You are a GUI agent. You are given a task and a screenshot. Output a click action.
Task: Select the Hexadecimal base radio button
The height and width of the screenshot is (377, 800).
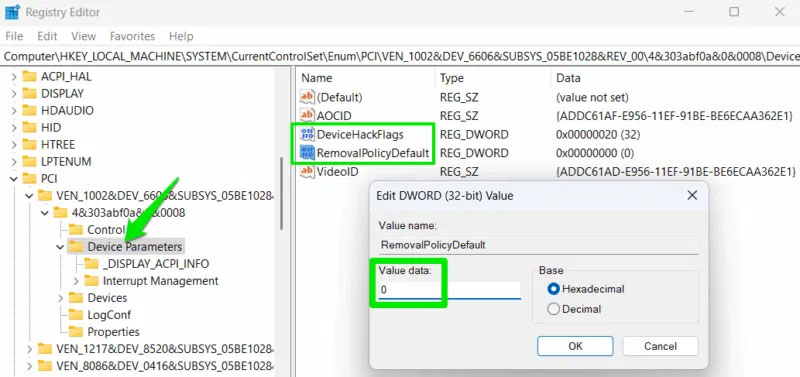[x=553, y=289]
